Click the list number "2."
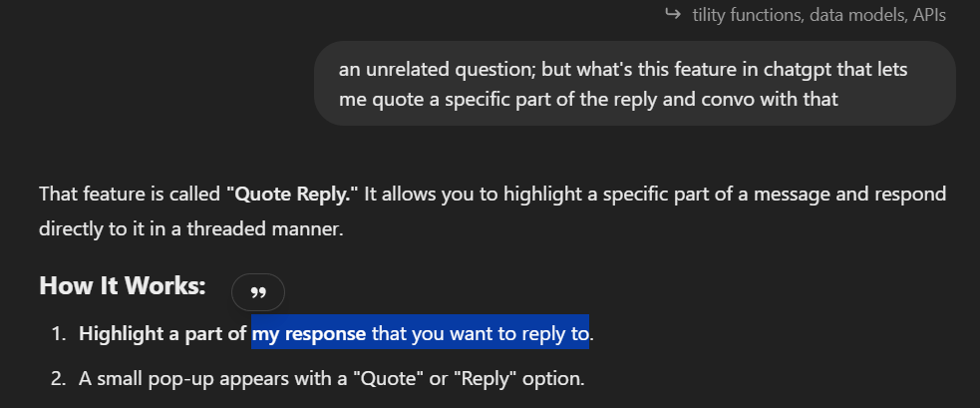Viewport: 980px width, 408px height. (x=59, y=379)
